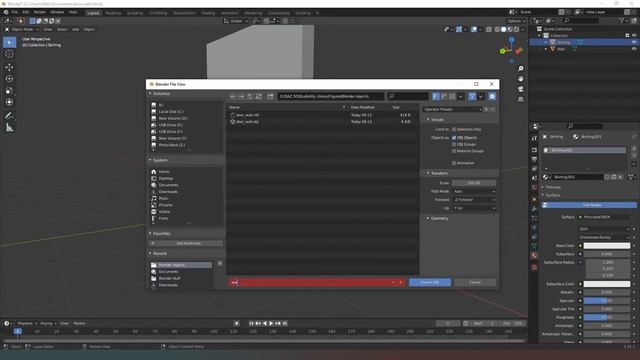Select the Annotate tool

9,116
